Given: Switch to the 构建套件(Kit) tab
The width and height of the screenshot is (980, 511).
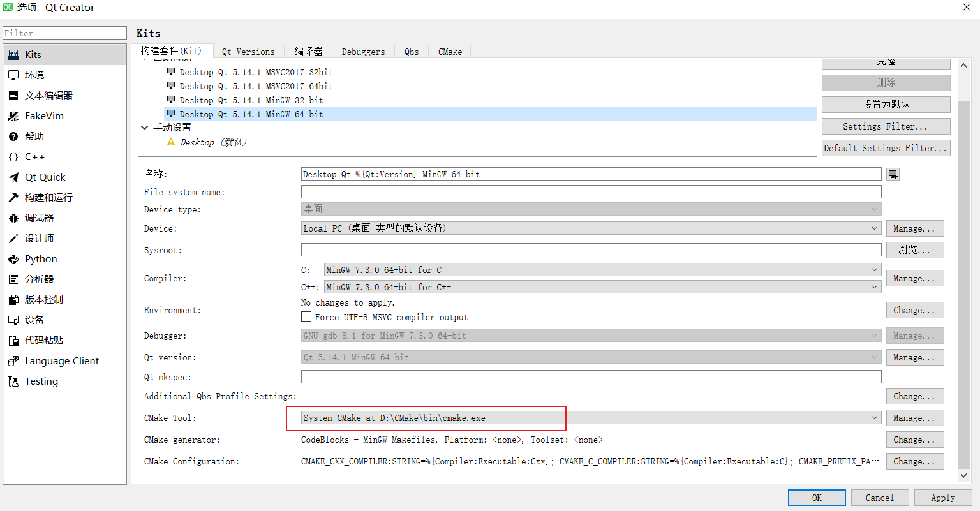Looking at the screenshot, I should [171, 51].
